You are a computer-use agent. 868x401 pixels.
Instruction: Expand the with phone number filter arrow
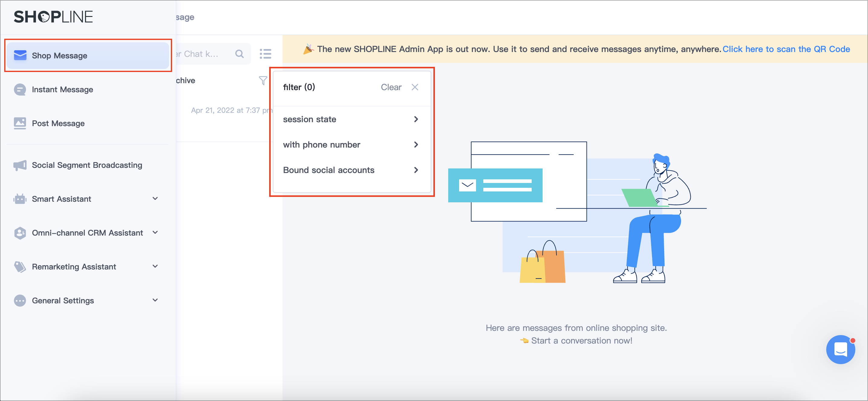coord(416,145)
